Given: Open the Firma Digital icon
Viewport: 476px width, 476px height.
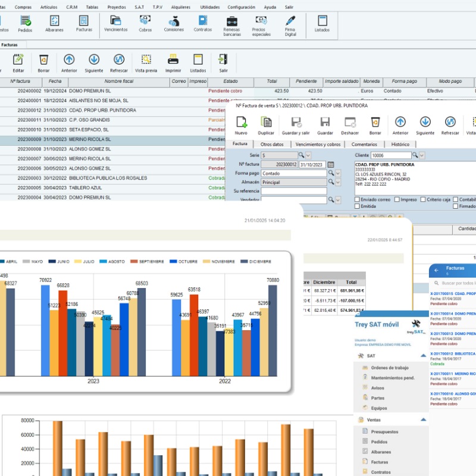Looking at the screenshot, I should (290, 26).
